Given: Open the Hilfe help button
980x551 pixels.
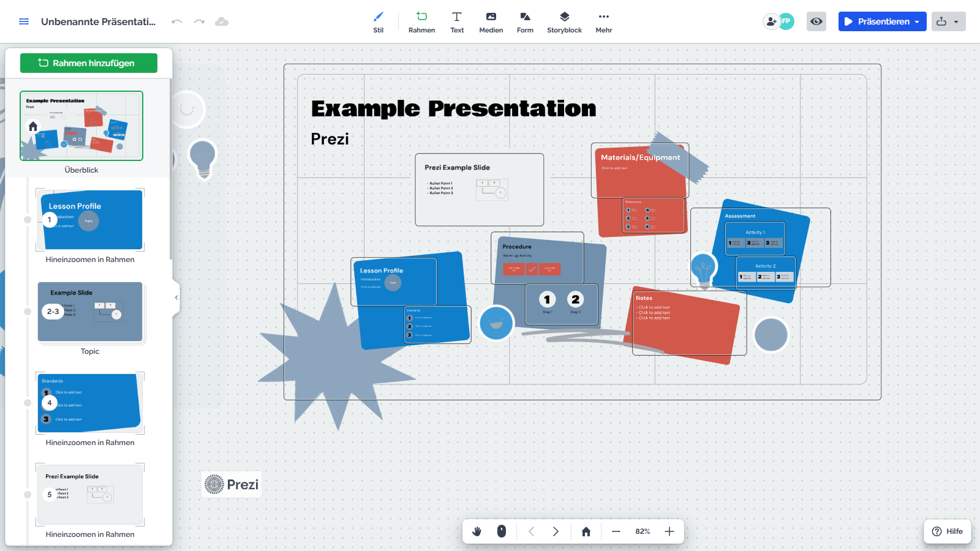Looking at the screenshot, I should [x=948, y=531].
